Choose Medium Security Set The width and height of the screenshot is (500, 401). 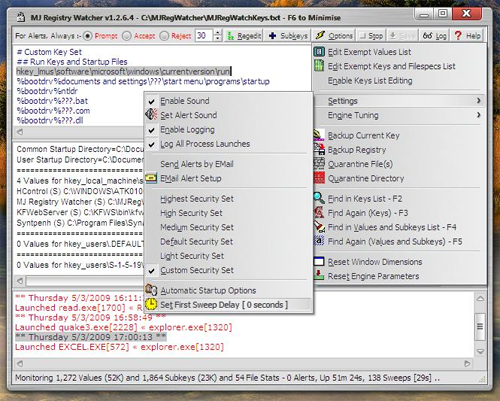[228, 227]
